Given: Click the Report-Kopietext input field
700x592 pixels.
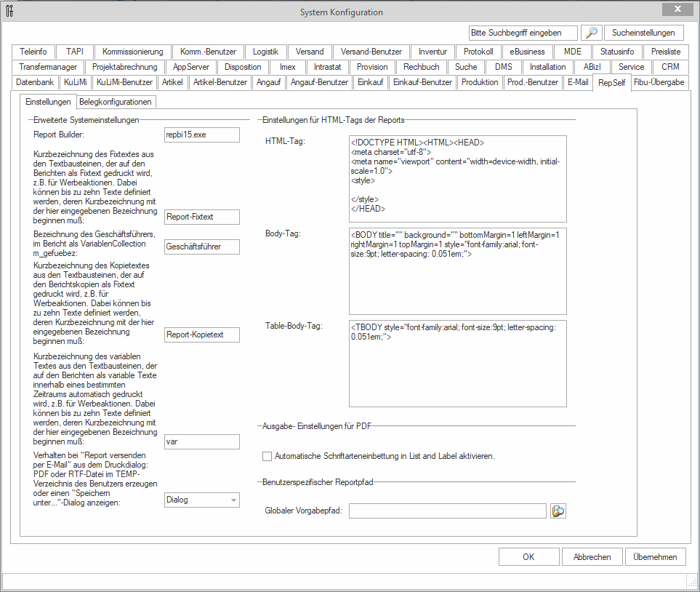Looking at the screenshot, I should (x=202, y=335).
